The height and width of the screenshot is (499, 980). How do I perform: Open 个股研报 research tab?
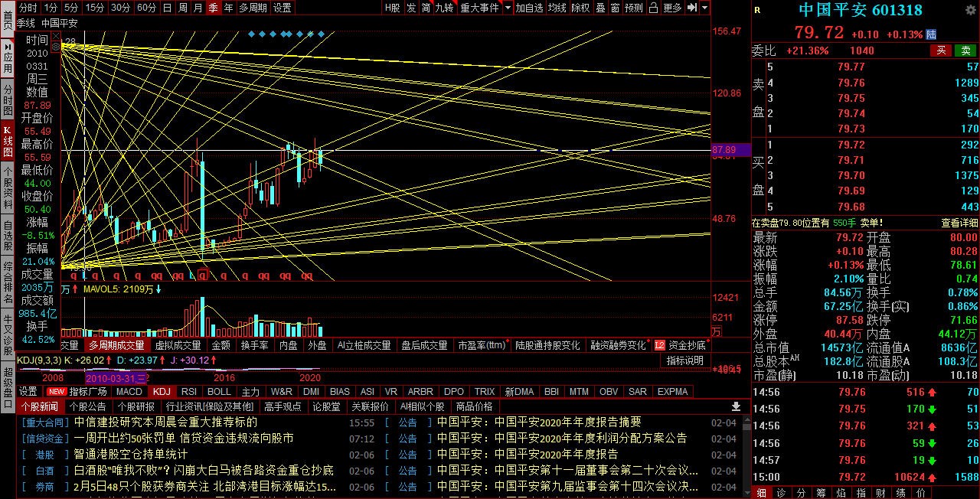136,406
